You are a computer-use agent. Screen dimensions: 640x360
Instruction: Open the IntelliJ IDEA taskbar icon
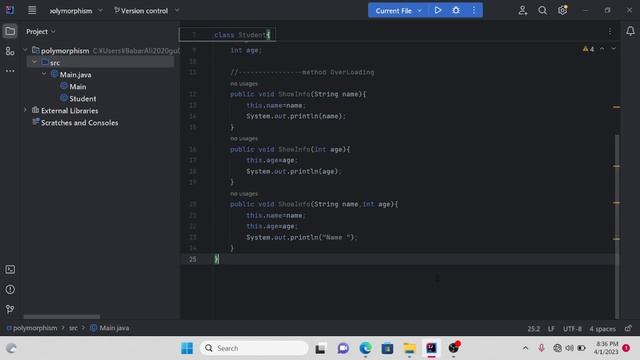(431, 348)
